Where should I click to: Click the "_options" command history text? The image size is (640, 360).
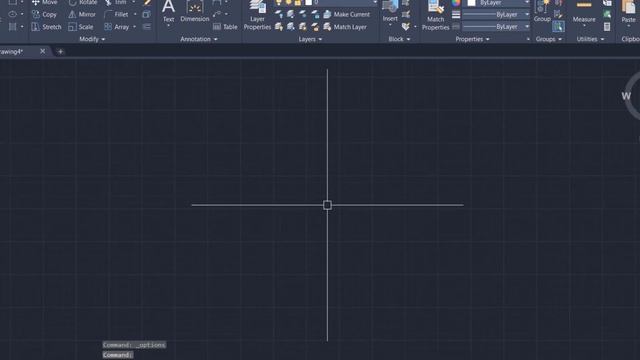click(x=151, y=345)
